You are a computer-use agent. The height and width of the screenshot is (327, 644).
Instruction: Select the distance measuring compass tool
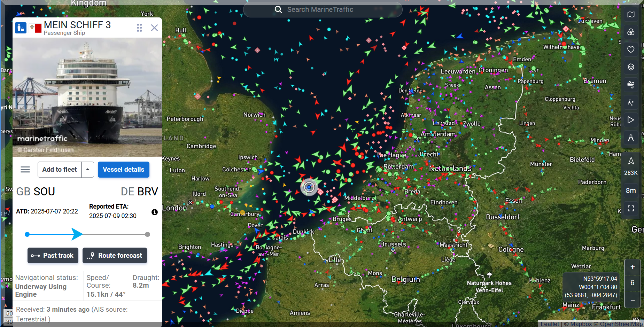[631, 138]
